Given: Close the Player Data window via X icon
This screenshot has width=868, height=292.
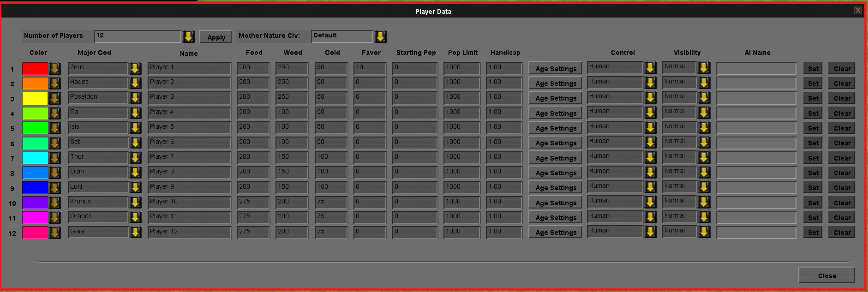Looking at the screenshot, I should (x=858, y=10).
